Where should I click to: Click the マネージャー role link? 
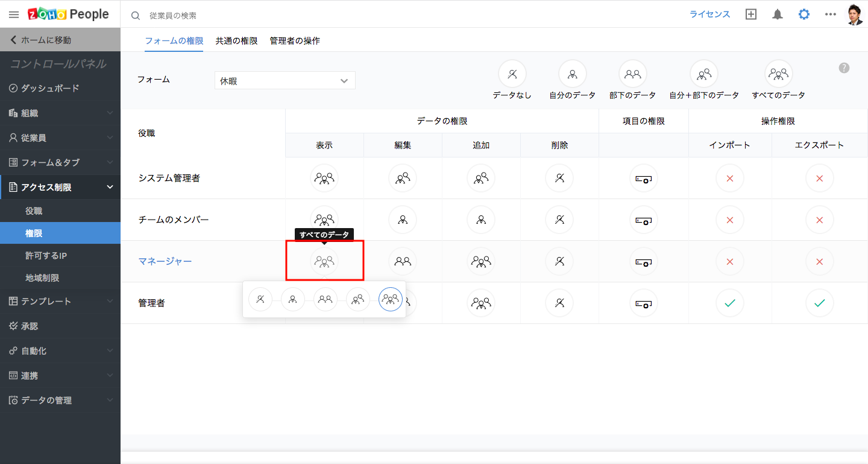[165, 261]
